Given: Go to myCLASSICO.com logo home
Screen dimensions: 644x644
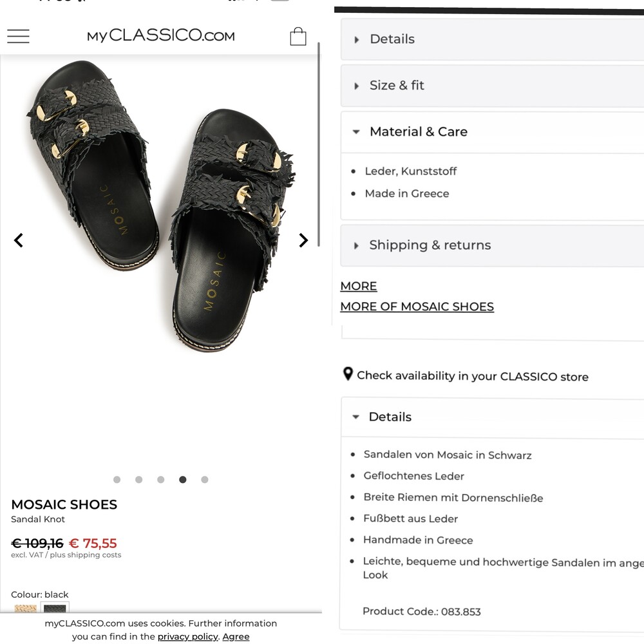Looking at the screenshot, I should coord(160,35).
